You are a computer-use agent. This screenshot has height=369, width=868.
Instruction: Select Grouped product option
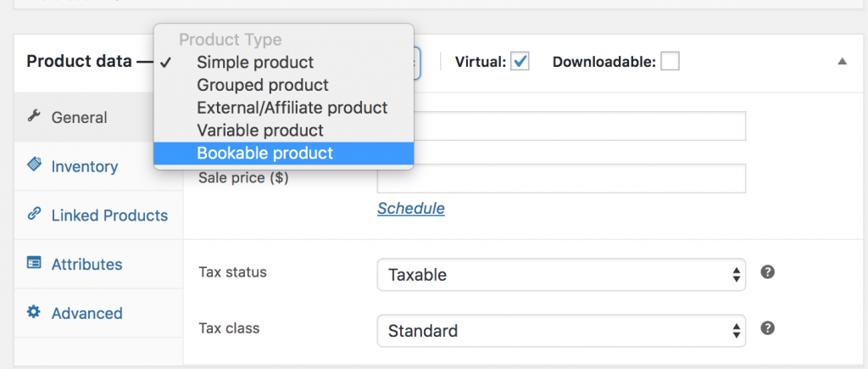click(x=263, y=86)
